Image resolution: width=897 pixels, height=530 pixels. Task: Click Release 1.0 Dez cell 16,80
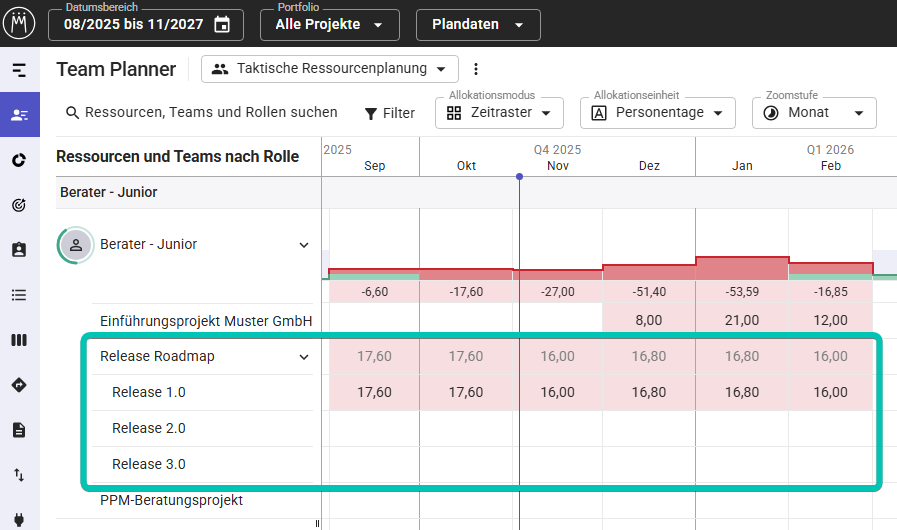[x=649, y=392]
